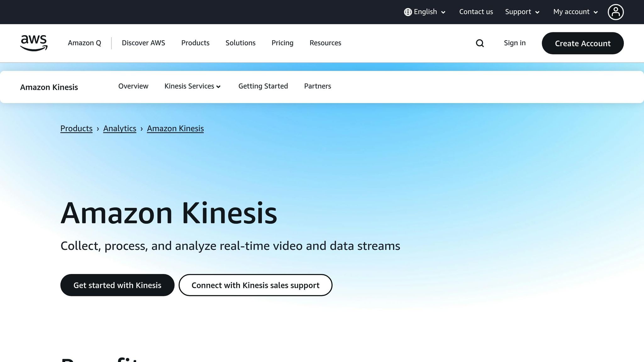Open the search magnifier icon
The width and height of the screenshot is (644, 362).
[480, 43]
